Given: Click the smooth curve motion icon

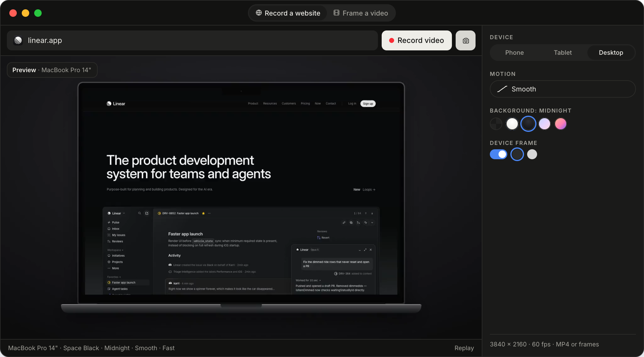Looking at the screenshot, I should tap(502, 89).
